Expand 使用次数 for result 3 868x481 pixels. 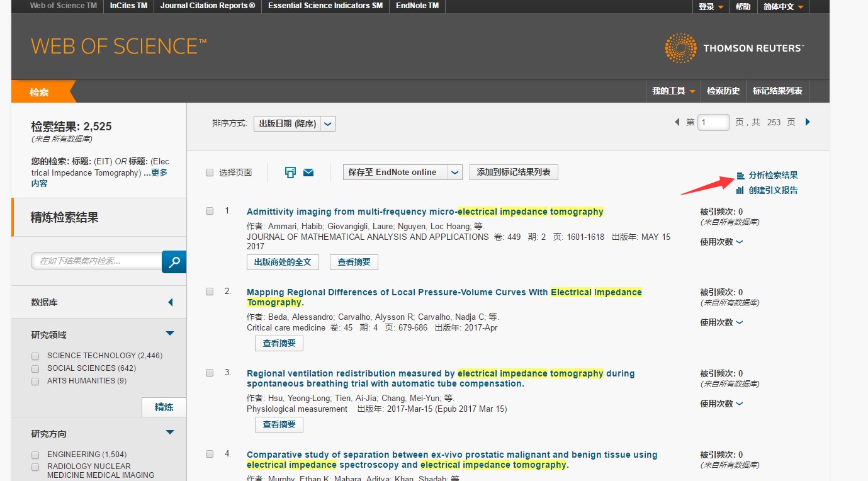click(721, 404)
